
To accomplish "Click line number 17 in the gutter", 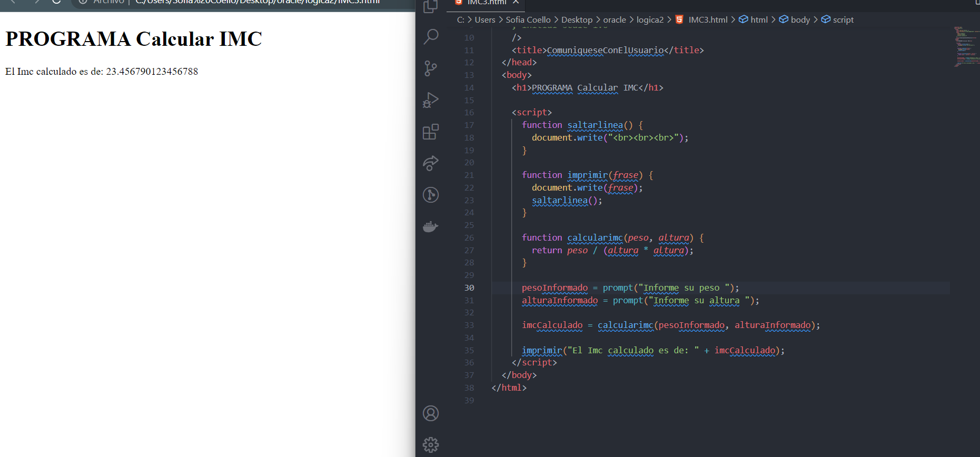I will click(x=469, y=125).
